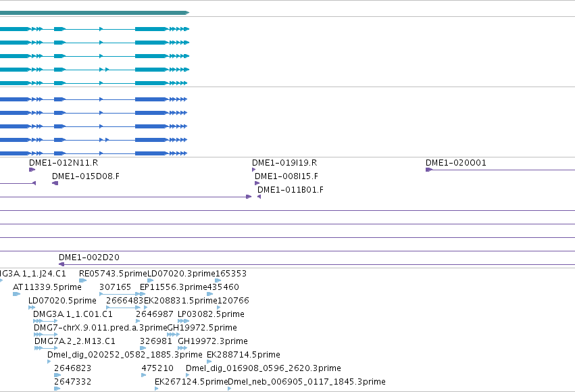Image resolution: width=575 pixels, height=392 pixels.
Task: Select the DME1-011B01.F feature label
Action: (291, 190)
